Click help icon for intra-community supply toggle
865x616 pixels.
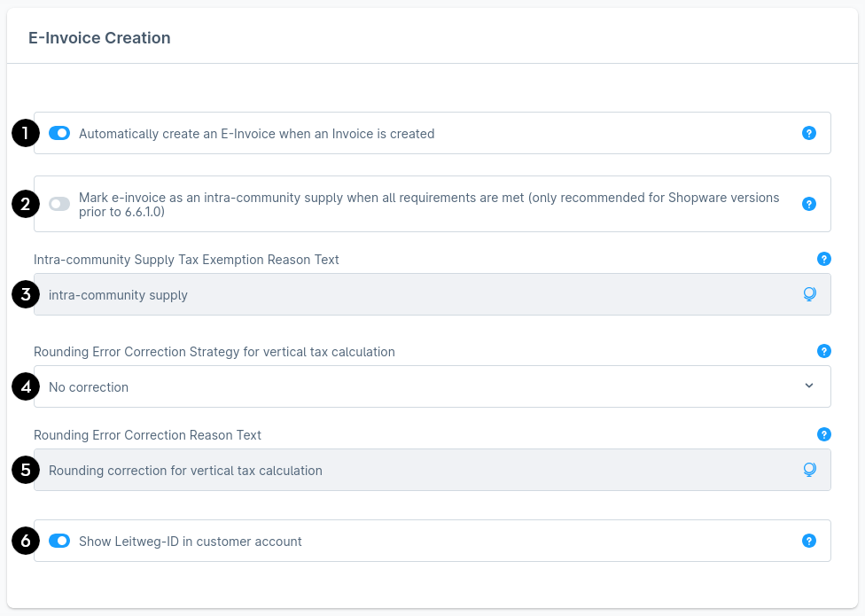coord(808,204)
